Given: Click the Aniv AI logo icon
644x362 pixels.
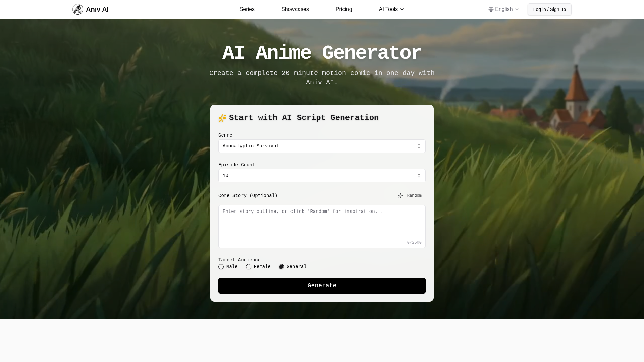Looking at the screenshot, I should tap(78, 9).
